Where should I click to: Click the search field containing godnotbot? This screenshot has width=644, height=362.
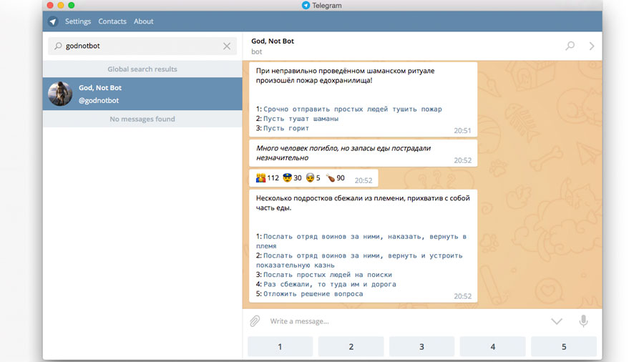142,46
